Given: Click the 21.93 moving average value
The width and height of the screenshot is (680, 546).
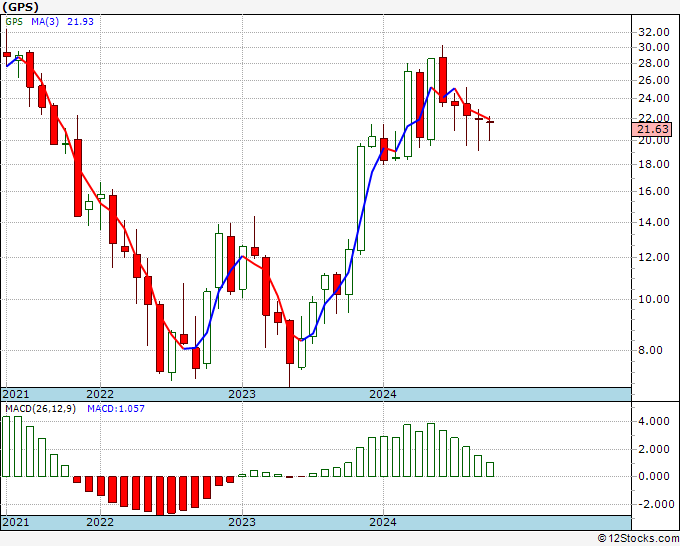Looking at the screenshot, I should [x=80, y=22].
